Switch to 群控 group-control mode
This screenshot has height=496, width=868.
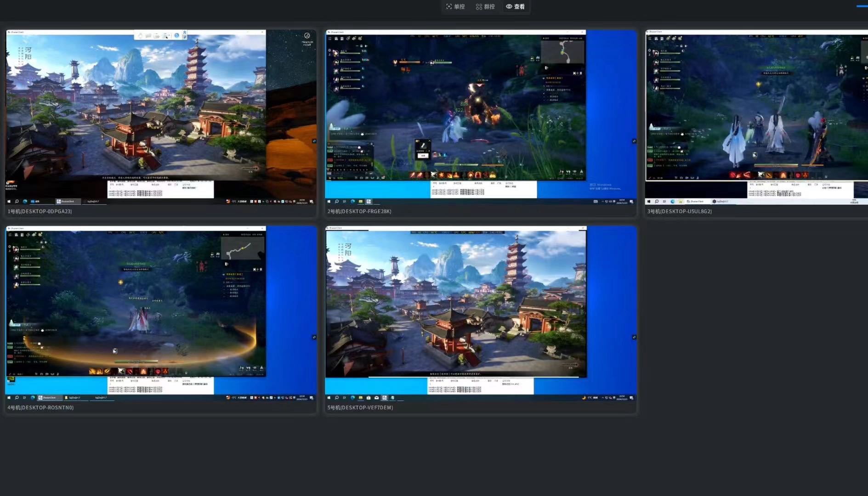pos(485,6)
